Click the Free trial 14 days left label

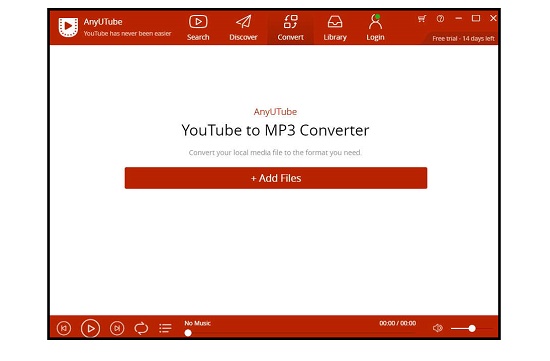click(x=463, y=39)
